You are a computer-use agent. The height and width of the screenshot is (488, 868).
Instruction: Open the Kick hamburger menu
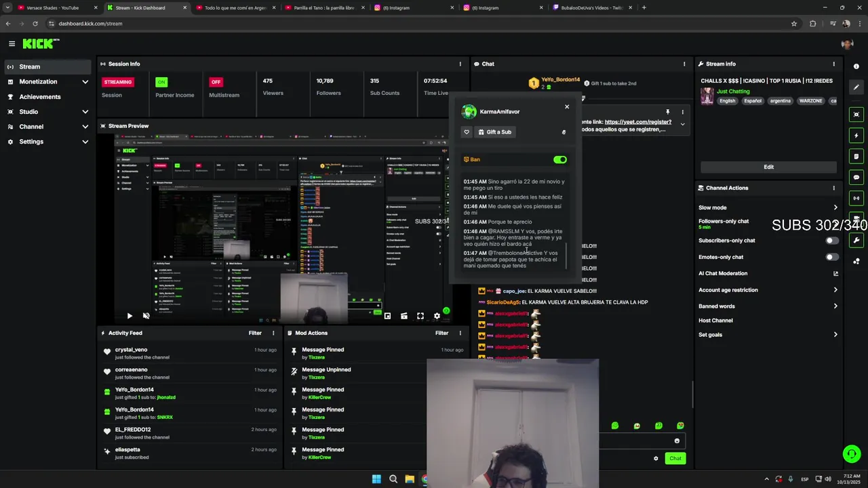(x=12, y=43)
